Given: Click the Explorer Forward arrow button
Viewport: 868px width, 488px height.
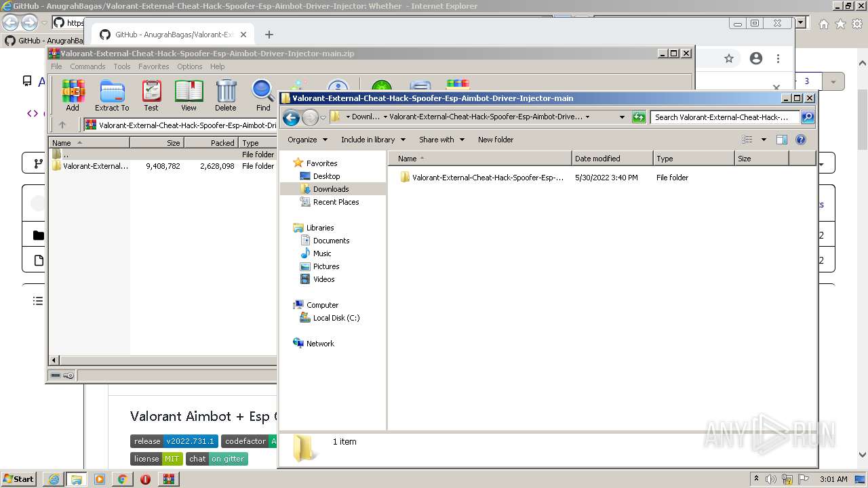Looking at the screenshot, I should (310, 117).
